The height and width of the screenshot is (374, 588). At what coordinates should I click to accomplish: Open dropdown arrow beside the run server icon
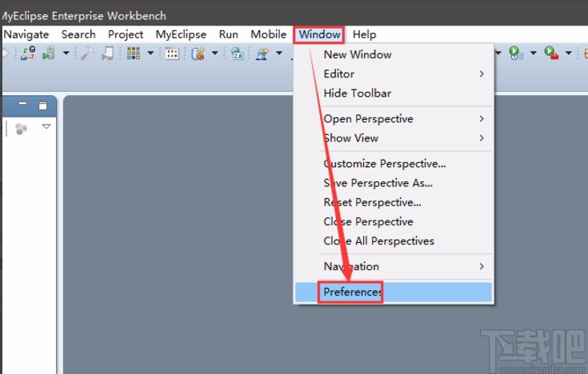click(x=66, y=54)
